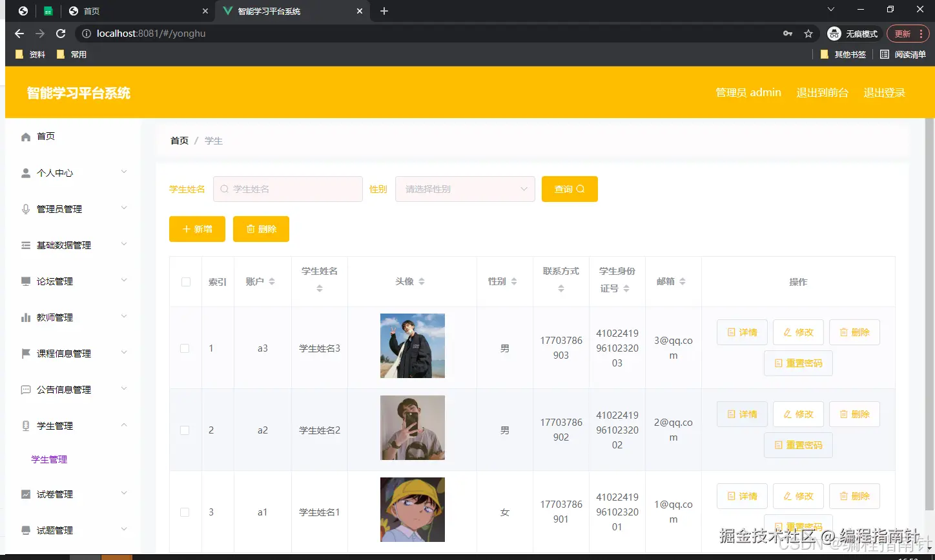Open the password key icon in address bar

tap(788, 34)
